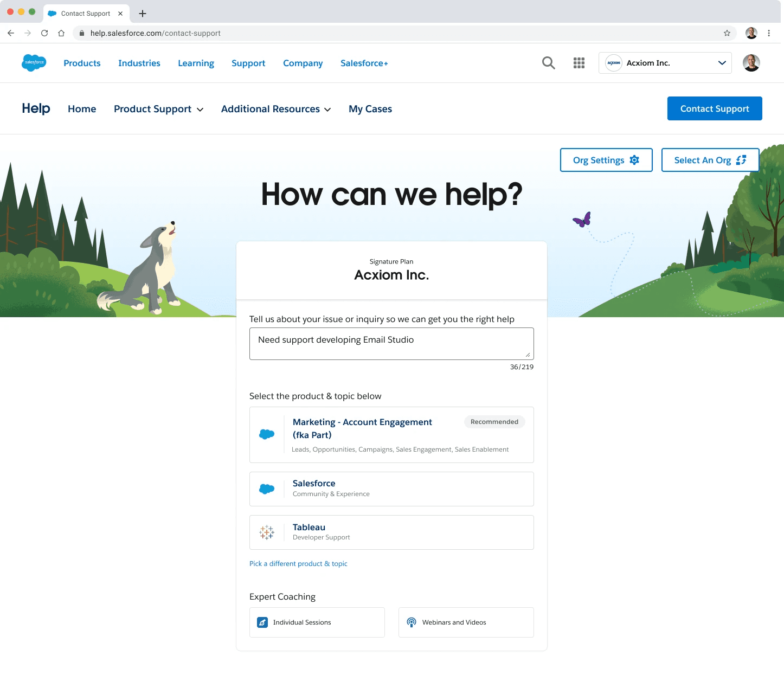Click the Individual Sessions icon

pyautogui.click(x=262, y=622)
